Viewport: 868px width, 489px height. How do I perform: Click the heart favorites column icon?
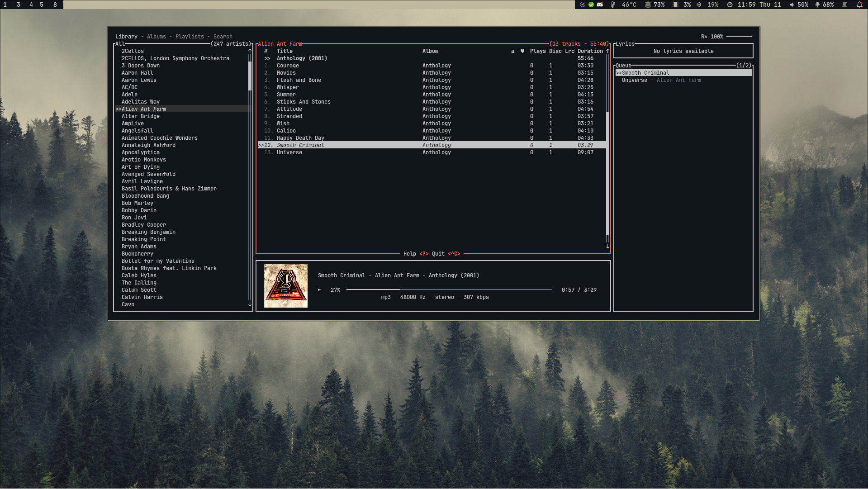[522, 51]
